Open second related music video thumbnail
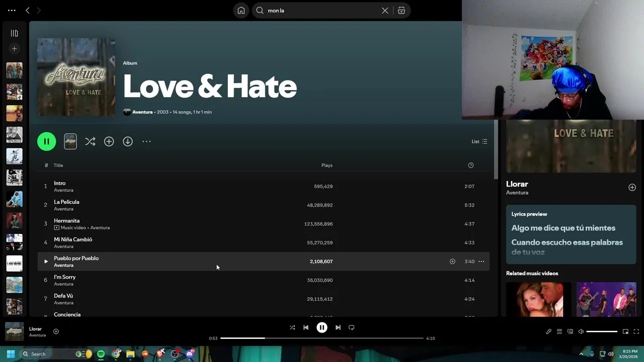Viewport: 644px width, 362px height. point(606,299)
